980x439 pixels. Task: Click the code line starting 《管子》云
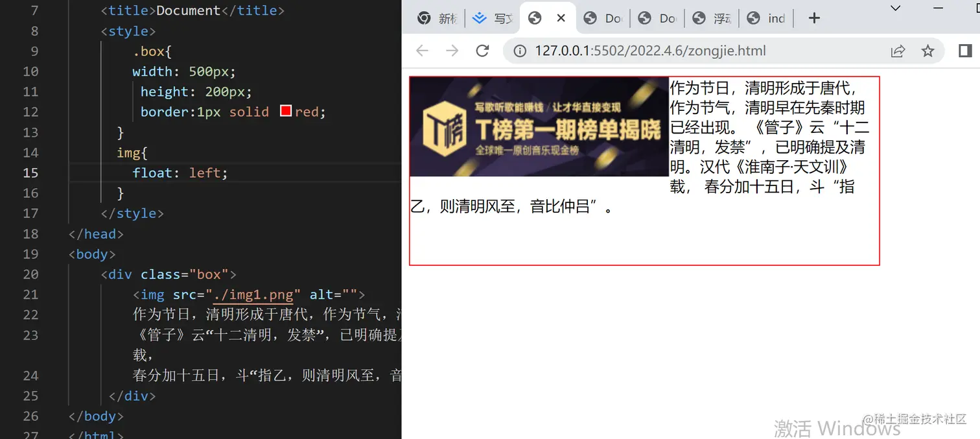click(267, 335)
